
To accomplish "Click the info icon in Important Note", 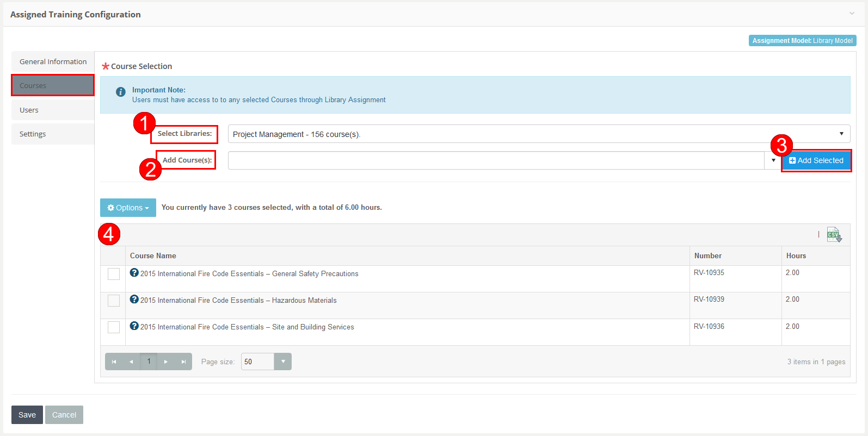I will (x=121, y=92).
